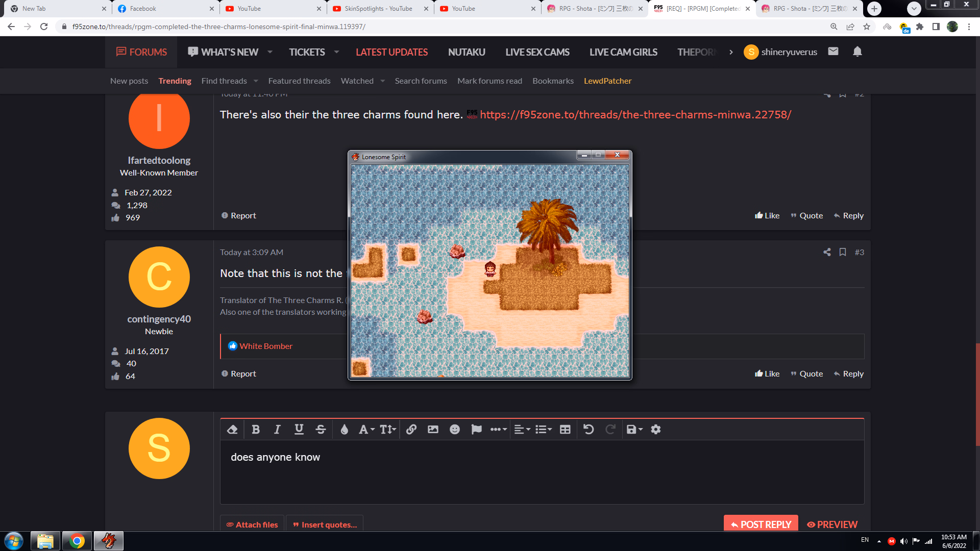Open the Windows Start menu
This screenshot has height=551, width=980.
click(14, 541)
